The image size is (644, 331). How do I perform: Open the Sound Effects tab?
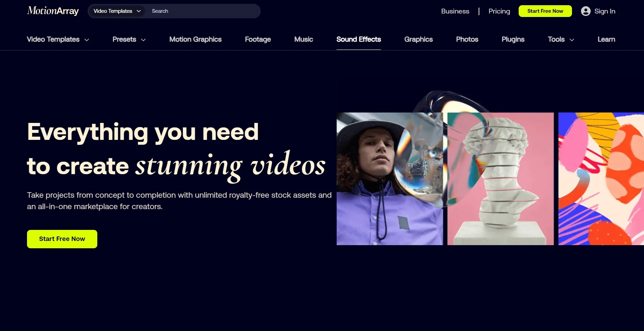358,39
